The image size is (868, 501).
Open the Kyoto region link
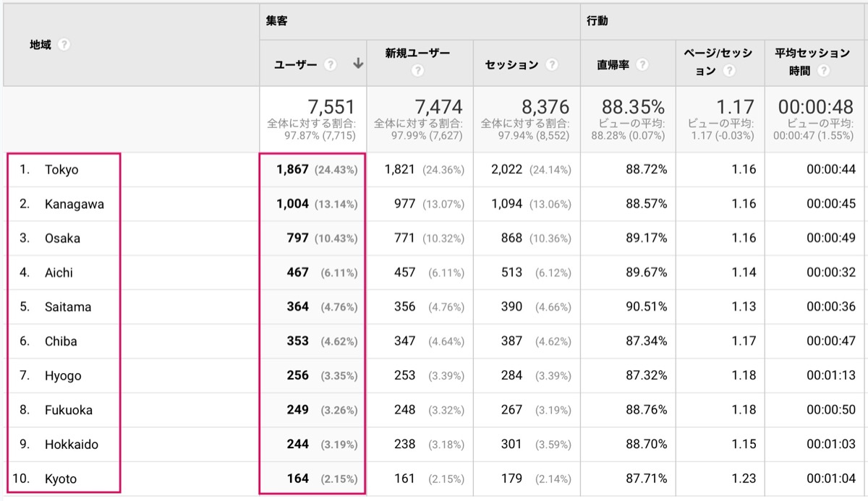[x=61, y=479]
